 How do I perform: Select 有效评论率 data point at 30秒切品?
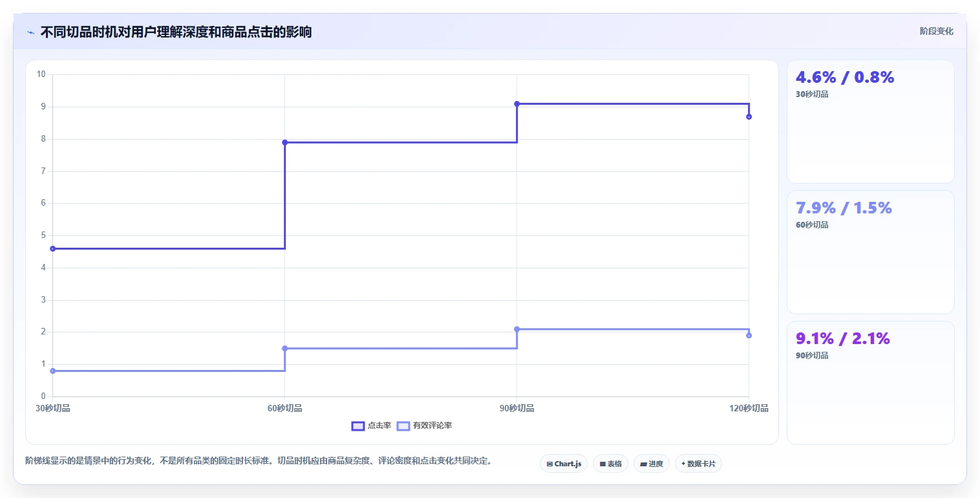52,371
